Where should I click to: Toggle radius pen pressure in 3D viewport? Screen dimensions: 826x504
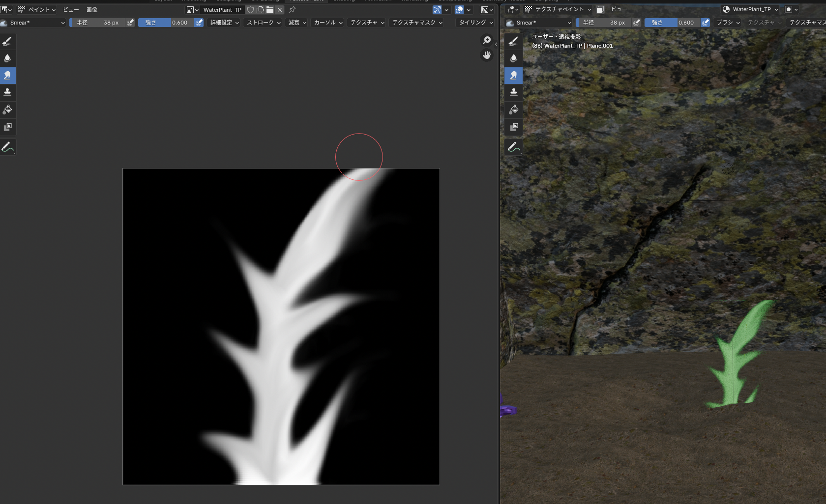pos(637,23)
